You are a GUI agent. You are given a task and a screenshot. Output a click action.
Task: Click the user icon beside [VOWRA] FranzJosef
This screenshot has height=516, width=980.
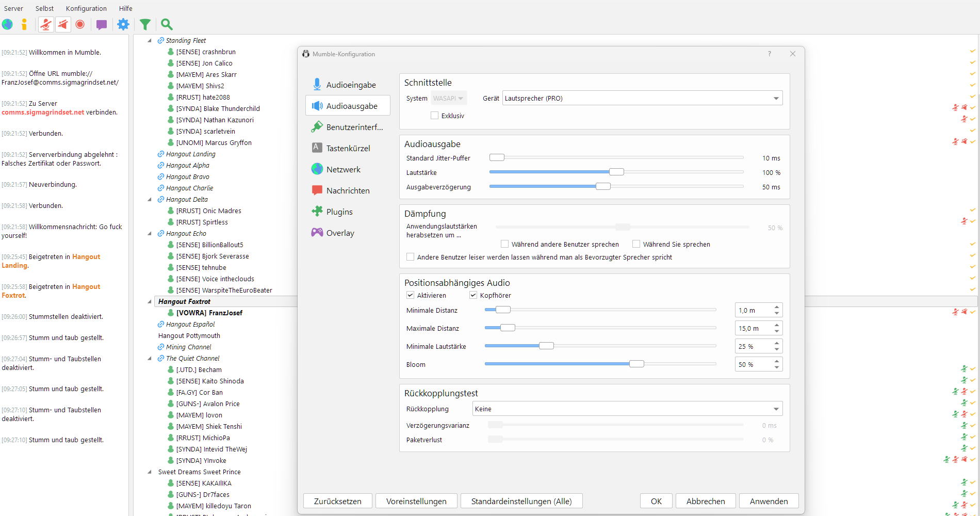tap(171, 313)
